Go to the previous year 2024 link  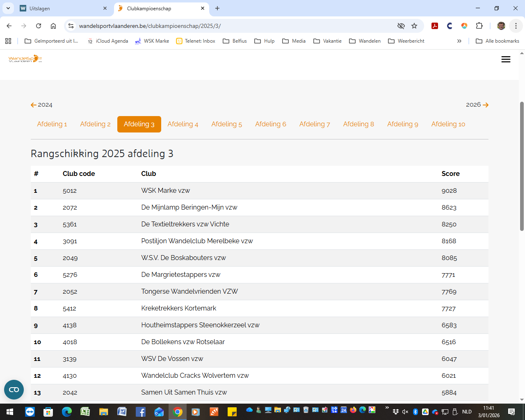41,105
